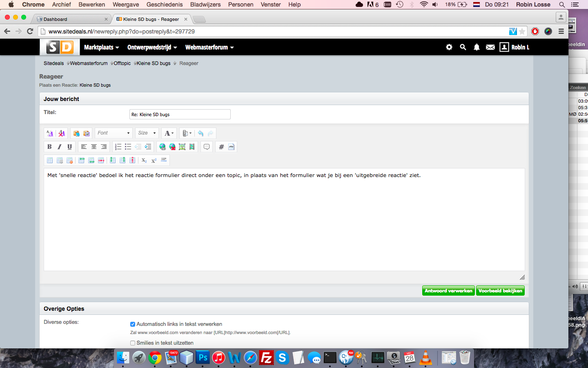Viewport: 588px width, 368px height.
Task: Click the horizontal rule icon
Action: coord(164,160)
